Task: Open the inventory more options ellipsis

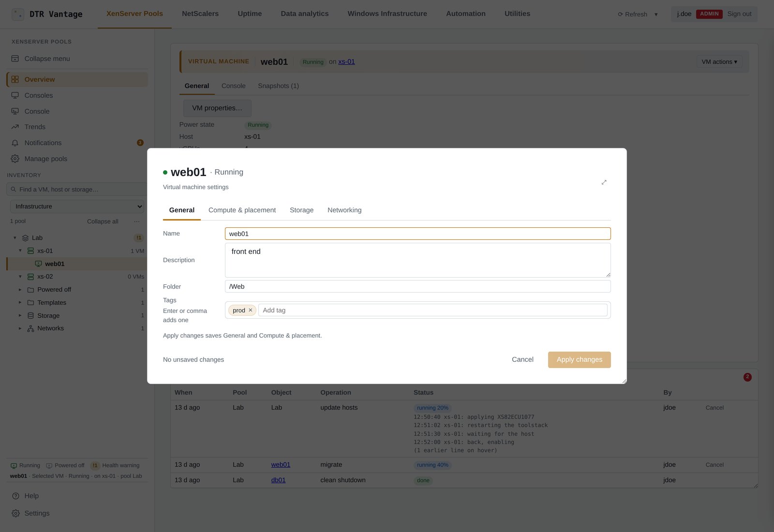Action: [x=137, y=222]
